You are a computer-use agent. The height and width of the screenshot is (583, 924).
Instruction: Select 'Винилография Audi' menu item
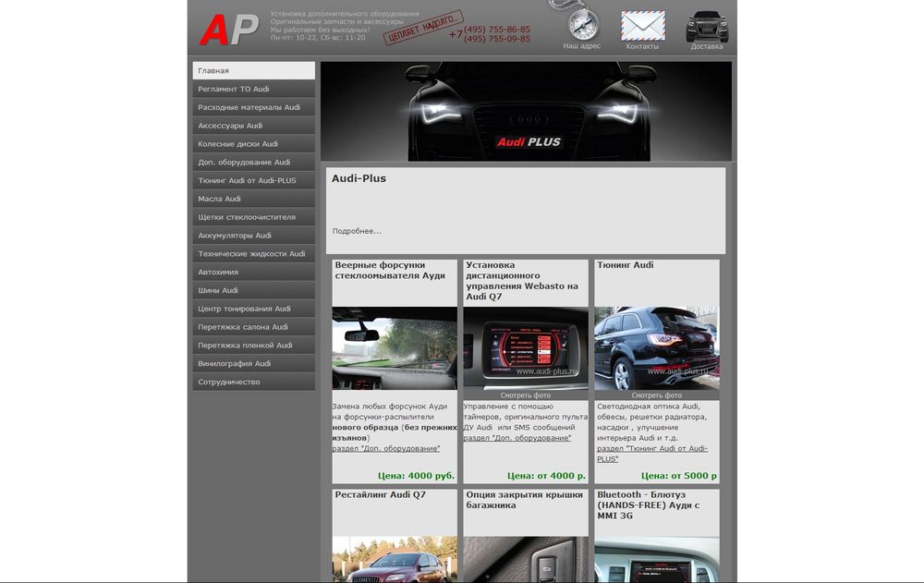pyautogui.click(x=254, y=363)
